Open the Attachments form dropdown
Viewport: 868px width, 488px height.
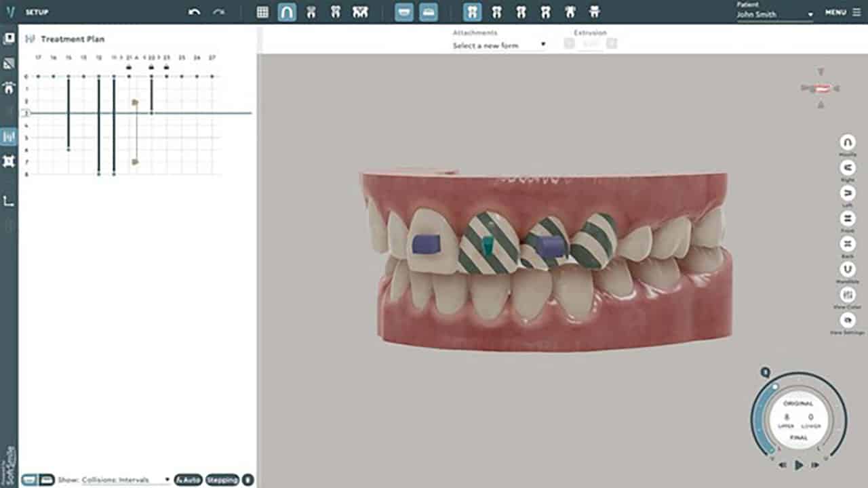pos(499,45)
